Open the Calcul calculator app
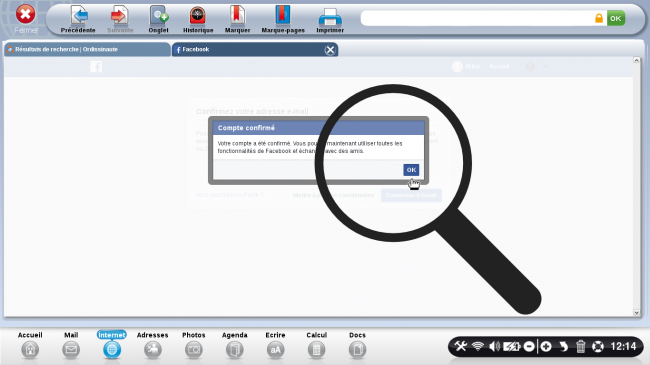The height and width of the screenshot is (365, 650). click(316, 345)
